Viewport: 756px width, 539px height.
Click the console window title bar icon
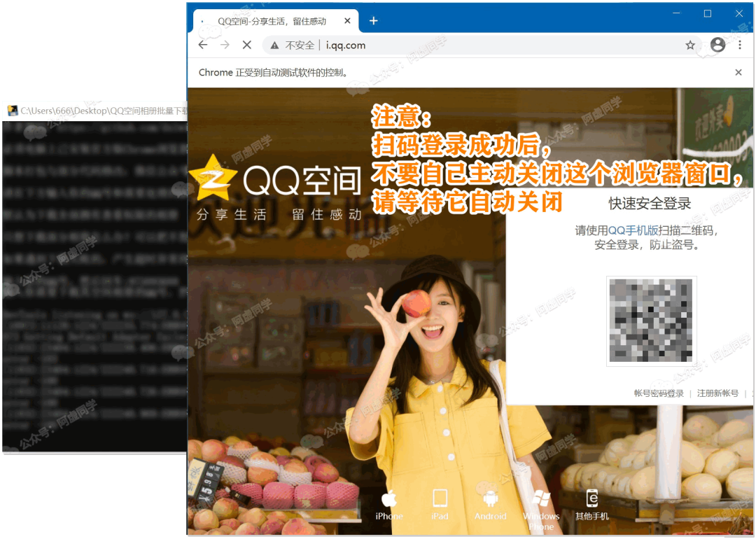[13, 111]
